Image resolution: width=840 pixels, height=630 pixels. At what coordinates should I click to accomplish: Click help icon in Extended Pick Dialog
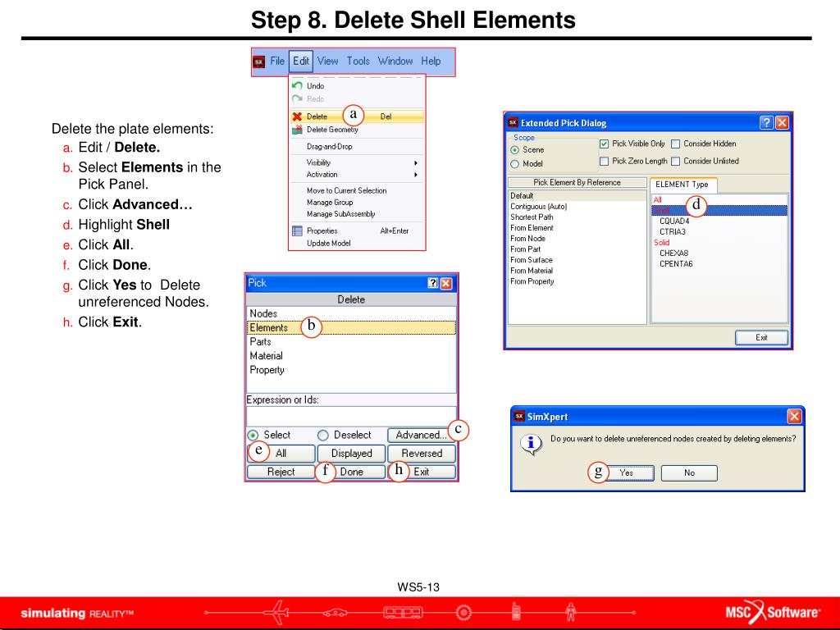point(767,123)
